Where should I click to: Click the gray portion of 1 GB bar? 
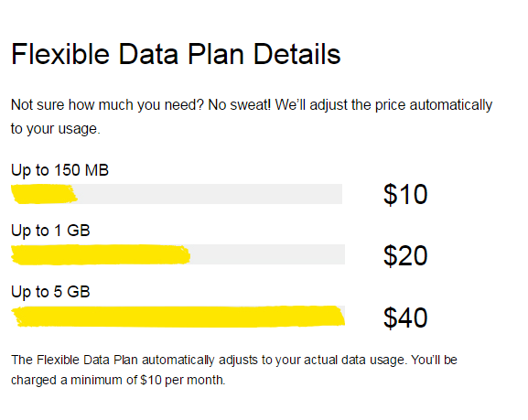point(268,254)
